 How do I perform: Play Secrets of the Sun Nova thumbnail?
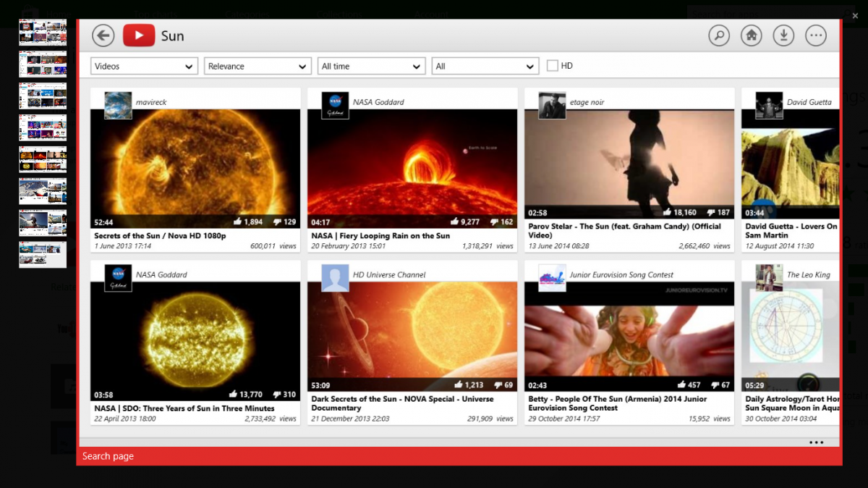point(195,169)
